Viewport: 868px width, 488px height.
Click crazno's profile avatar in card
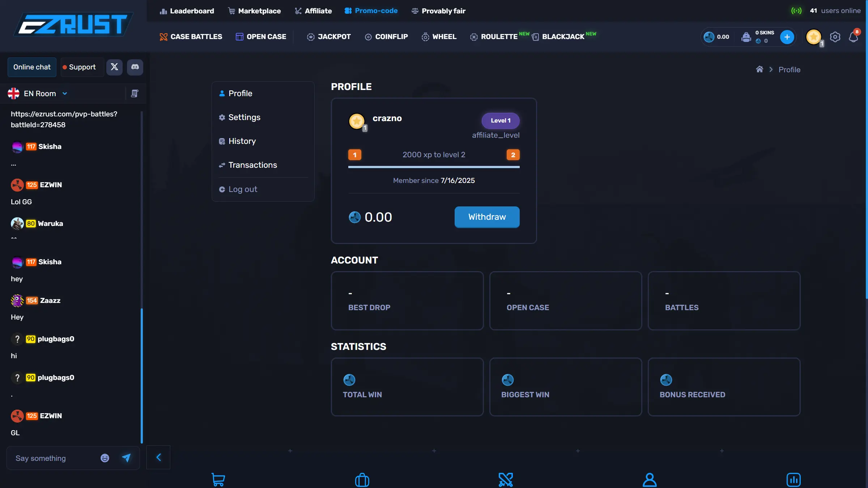click(x=357, y=122)
